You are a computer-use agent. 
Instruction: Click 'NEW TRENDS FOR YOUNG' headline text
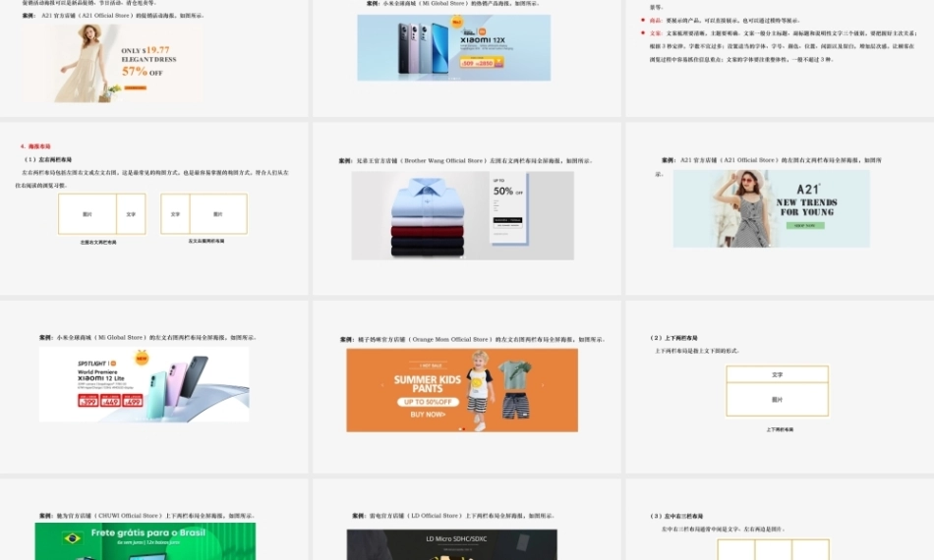click(806, 207)
